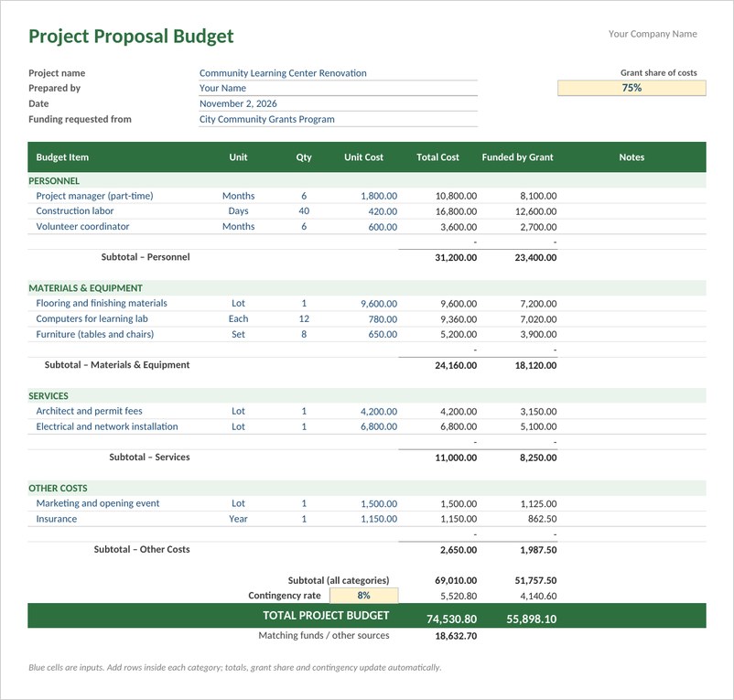Click 'City Community Grants Program' field
The height and width of the screenshot is (700, 734).
coord(338,119)
